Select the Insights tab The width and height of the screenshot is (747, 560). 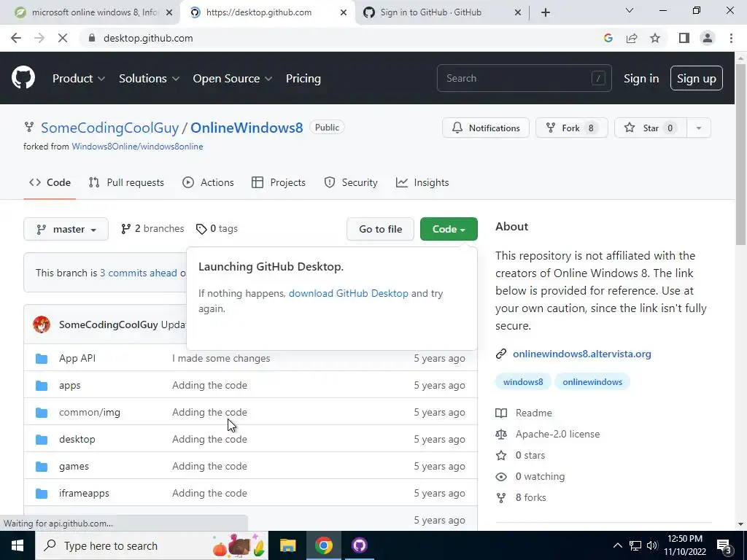coord(422,182)
